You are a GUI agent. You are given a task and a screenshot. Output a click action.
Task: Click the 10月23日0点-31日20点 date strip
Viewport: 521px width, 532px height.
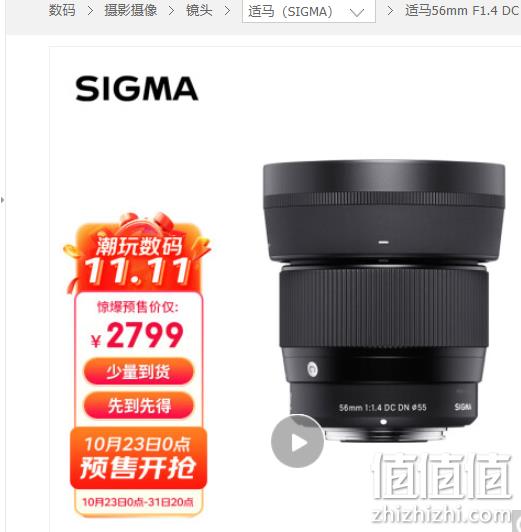(x=138, y=502)
